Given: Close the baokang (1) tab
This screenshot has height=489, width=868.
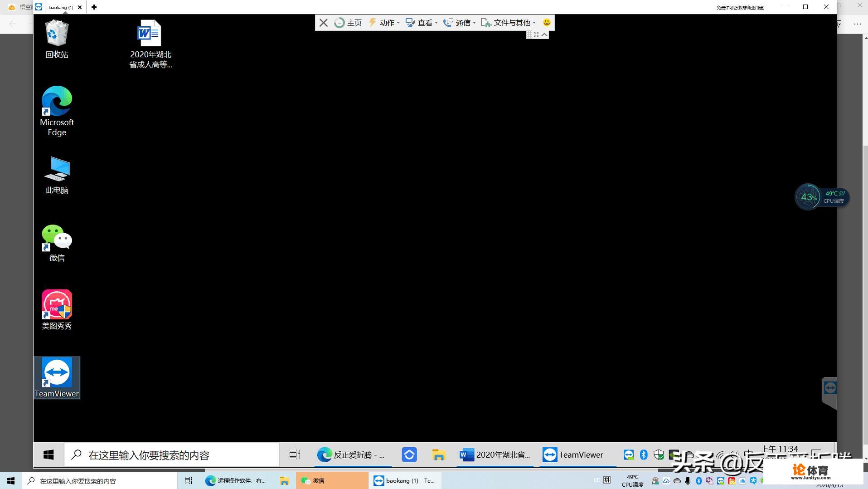Looking at the screenshot, I should point(80,7).
